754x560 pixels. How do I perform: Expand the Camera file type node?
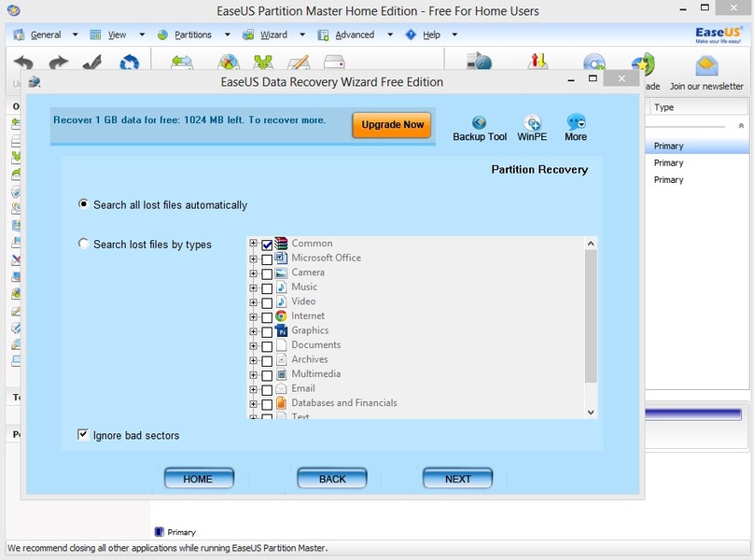point(253,273)
